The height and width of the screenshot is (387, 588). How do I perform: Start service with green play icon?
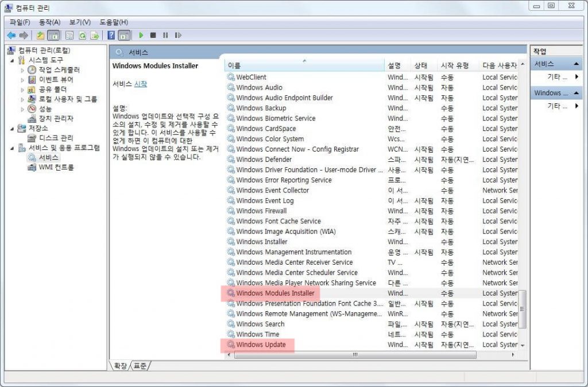141,35
